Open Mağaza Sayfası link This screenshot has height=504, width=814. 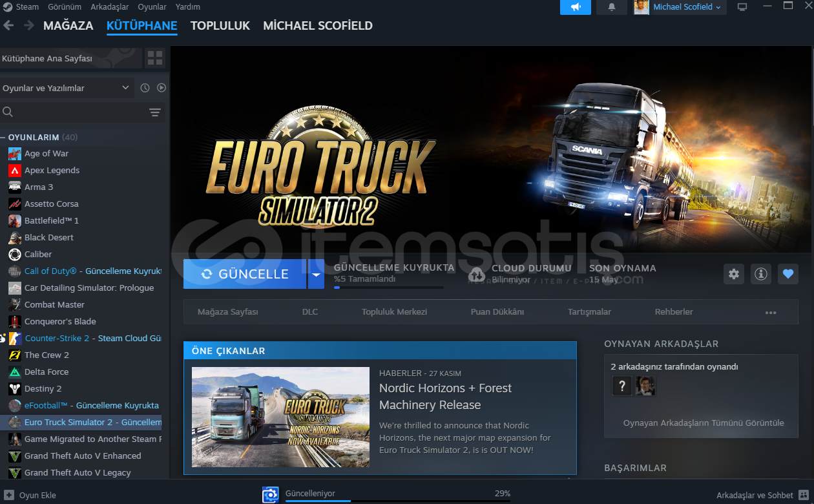click(228, 312)
